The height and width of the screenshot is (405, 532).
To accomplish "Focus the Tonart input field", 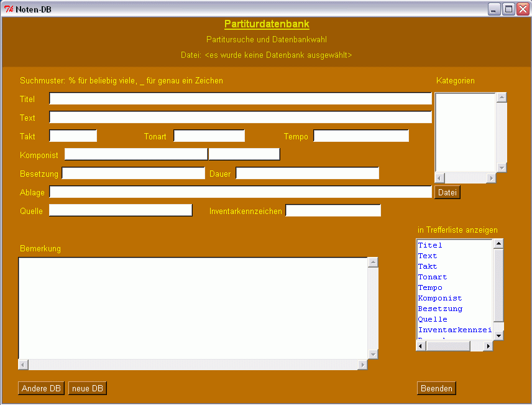I will coord(209,136).
